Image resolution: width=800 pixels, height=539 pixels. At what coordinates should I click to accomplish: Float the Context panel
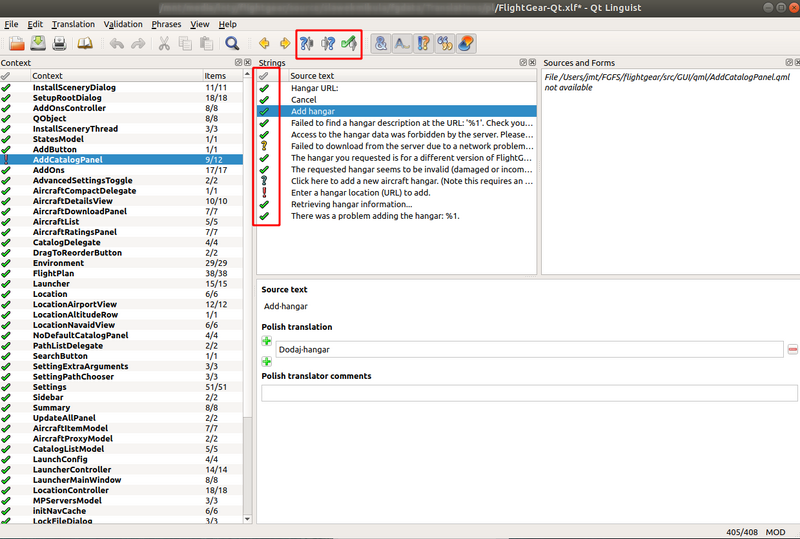(238, 62)
